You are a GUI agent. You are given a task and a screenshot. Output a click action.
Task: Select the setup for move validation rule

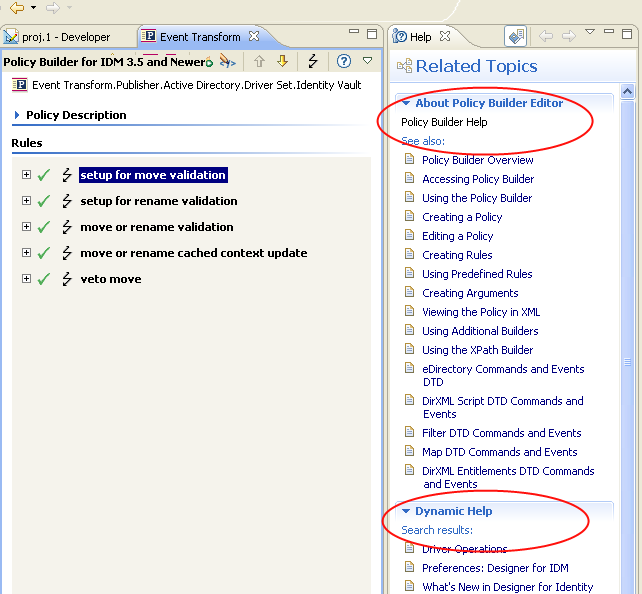(x=153, y=175)
